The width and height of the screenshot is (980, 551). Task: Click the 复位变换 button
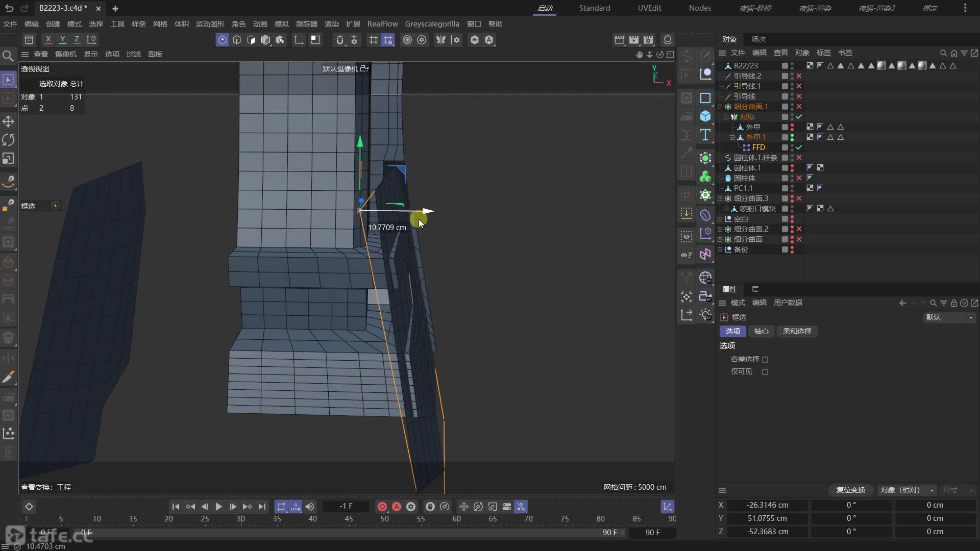[x=850, y=490]
